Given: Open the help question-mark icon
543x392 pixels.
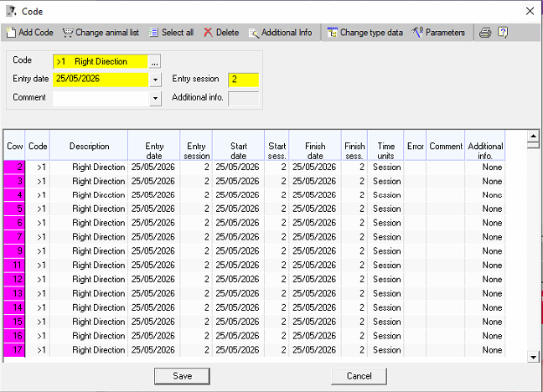Looking at the screenshot, I should click(503, 33).
